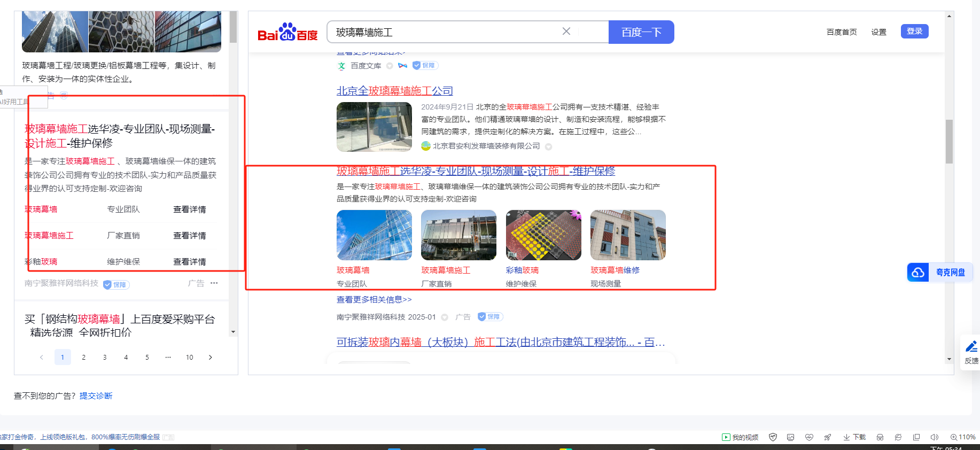Open the three-dot menu beside 广告 in the left preview
980x450 pixels.
pyautogui.click(x=214, y=283)
